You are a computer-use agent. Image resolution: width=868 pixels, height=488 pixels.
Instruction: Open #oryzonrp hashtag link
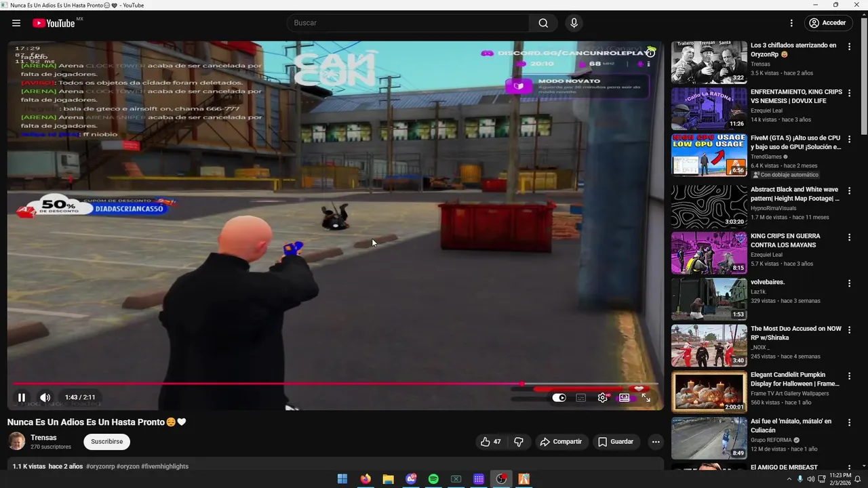(x=100, y=466)
